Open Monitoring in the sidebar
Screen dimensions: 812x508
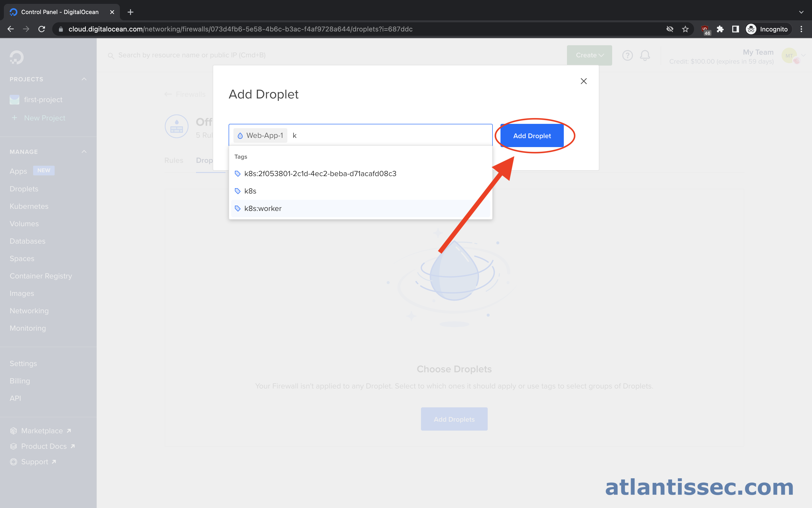[28, 328]
